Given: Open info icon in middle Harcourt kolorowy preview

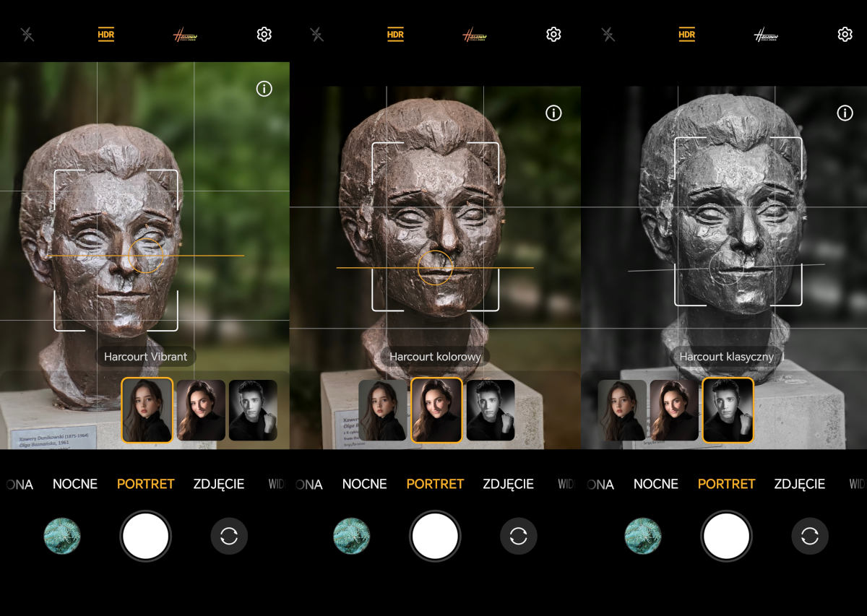Looking at the screenshot, I should (553, 113).
